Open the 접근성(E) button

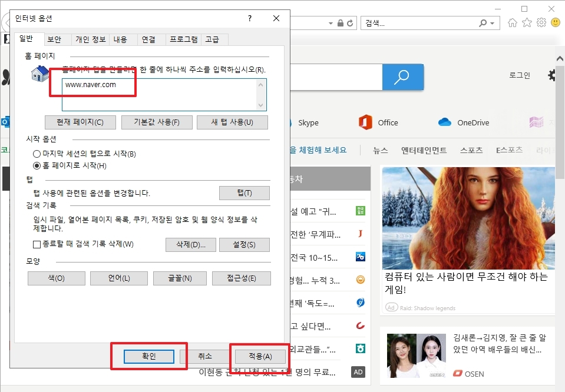(242, 278)
